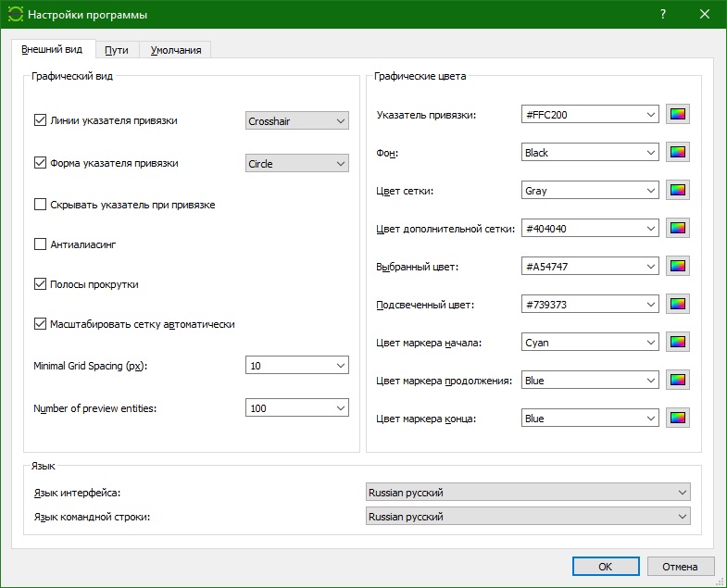Screen dimensions: 727x588
Task: Switch to the Умолчания tab
Action: pos(177,50)
